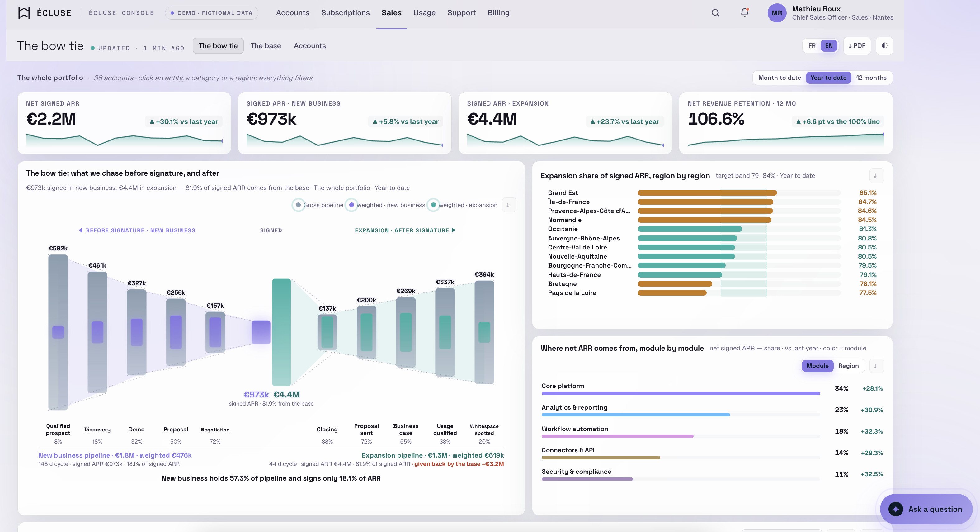The image size is (980, 532).
Task: Switch language to EN
Action: (829, 46)
